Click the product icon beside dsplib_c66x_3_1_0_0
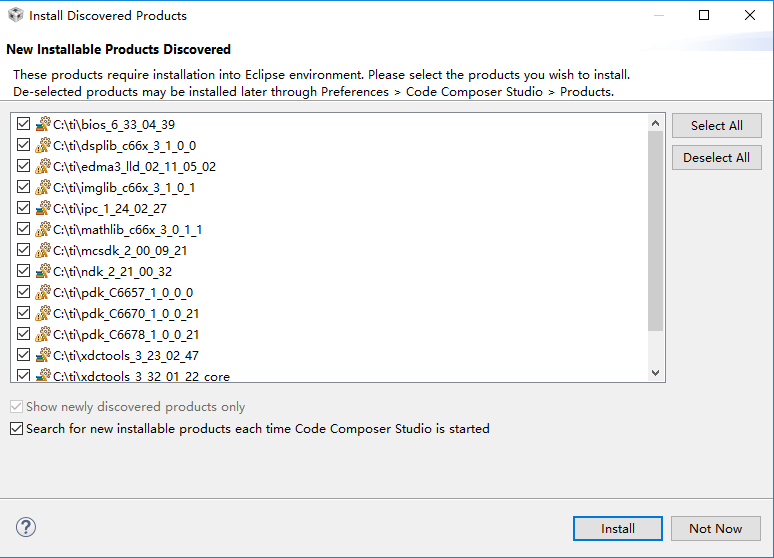The width and height of the screenshot is (774, 558). [x=43, y=145]
